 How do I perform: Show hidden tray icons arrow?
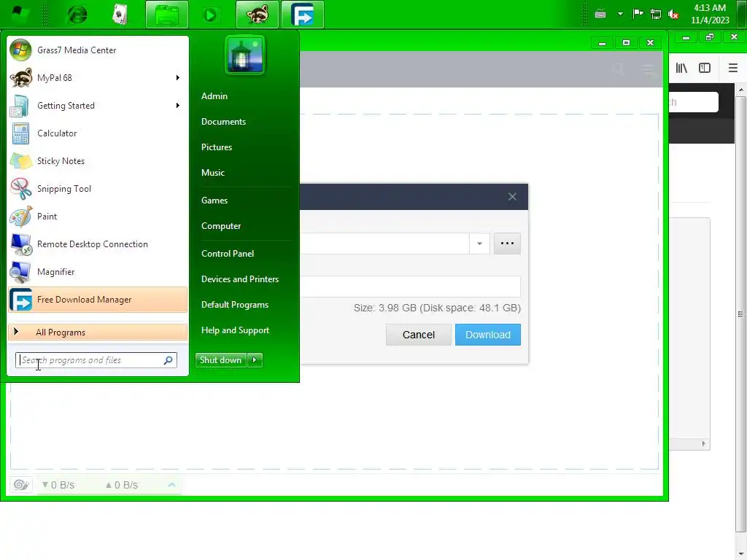coord(620,15)
